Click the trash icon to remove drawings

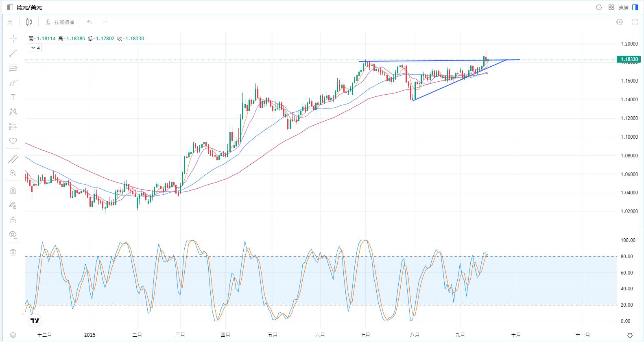(13, 252)
